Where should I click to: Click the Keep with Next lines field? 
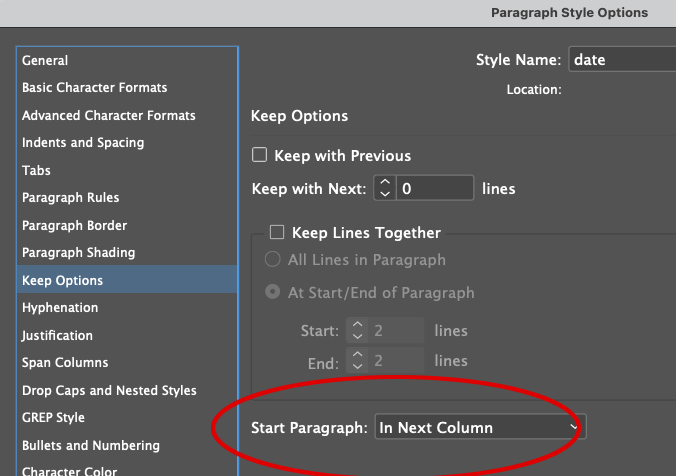[435, 188]
